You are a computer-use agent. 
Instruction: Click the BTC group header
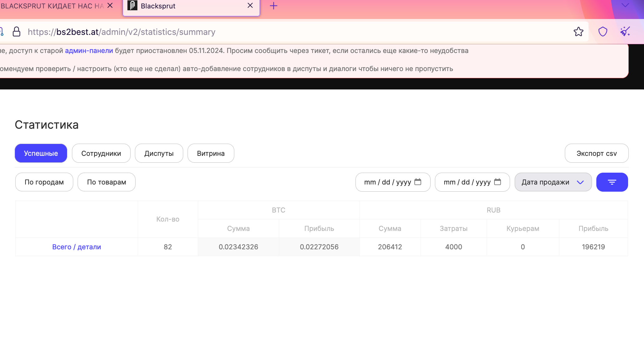279,210
